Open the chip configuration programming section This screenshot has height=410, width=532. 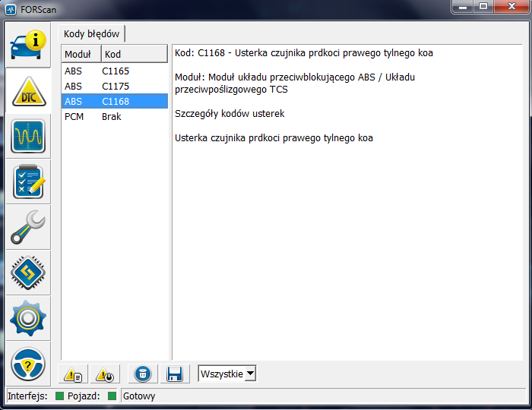click(28, 273)
